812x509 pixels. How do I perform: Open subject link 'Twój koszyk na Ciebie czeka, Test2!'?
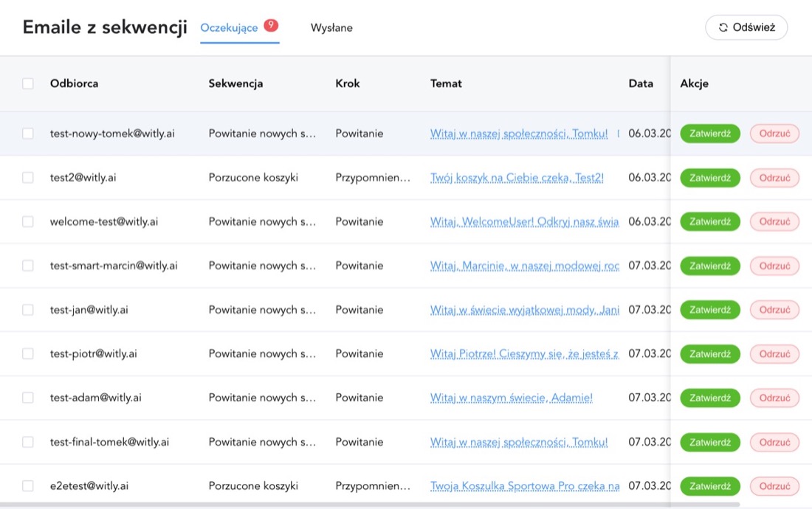pos(517,178)
